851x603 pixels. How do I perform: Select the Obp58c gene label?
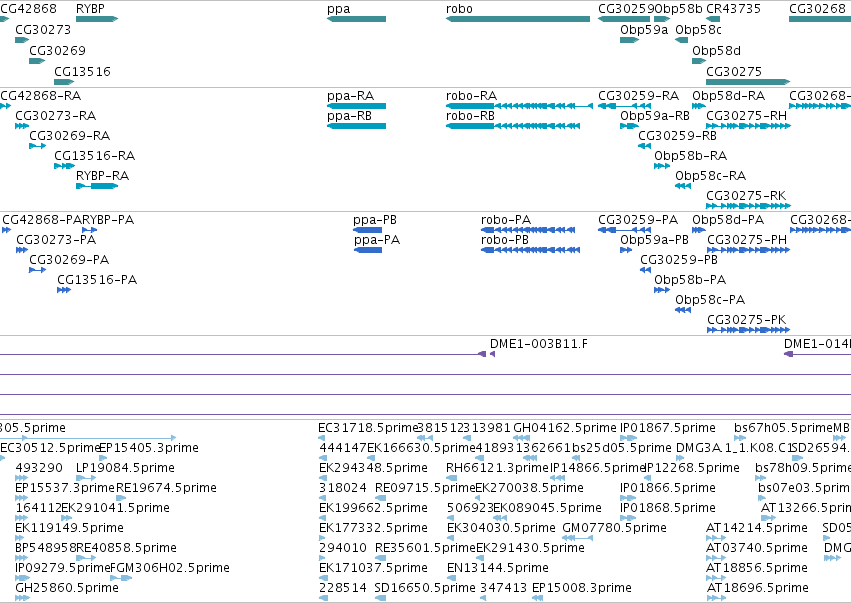pyautogui.click(x=698, y=30)
